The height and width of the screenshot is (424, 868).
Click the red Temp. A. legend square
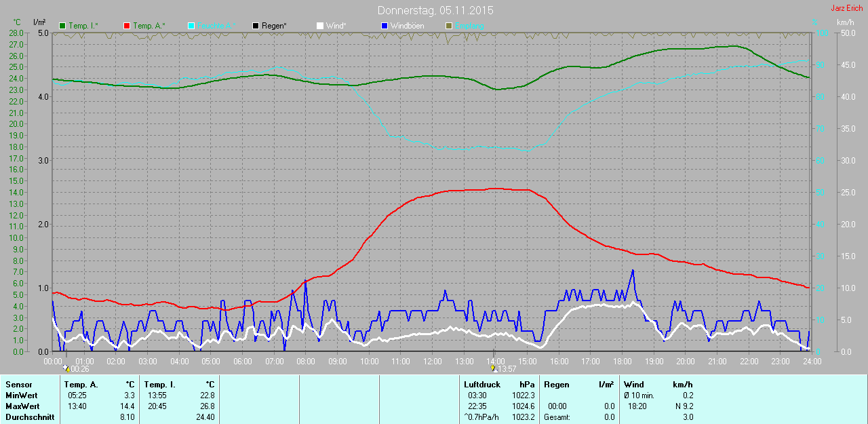tap(127, 26)
